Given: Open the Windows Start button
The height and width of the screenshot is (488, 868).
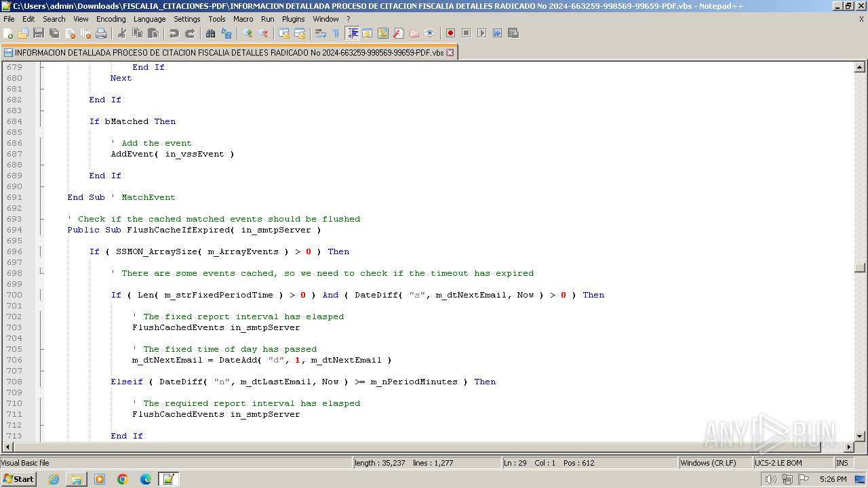Looking at the screenshot, I should pos(18,479).
